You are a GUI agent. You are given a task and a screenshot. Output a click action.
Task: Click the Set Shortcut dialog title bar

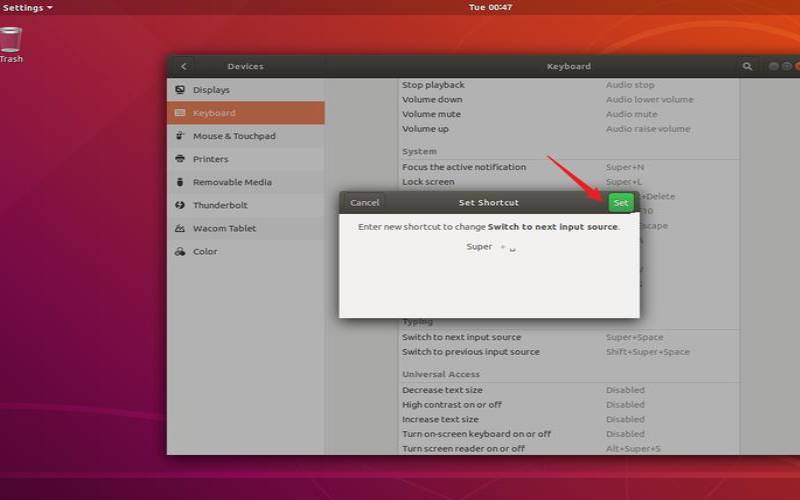tap(489, 203)
